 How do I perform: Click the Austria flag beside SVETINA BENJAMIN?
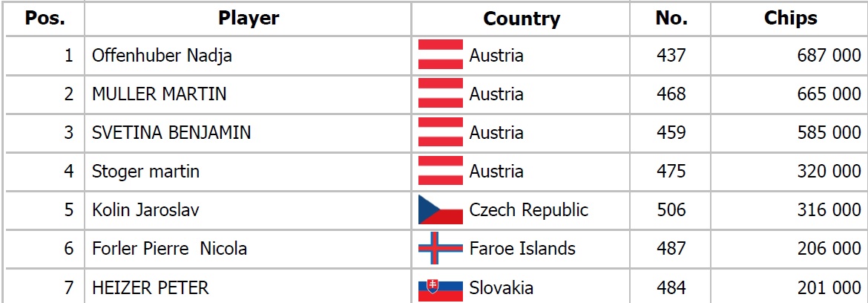441,133
